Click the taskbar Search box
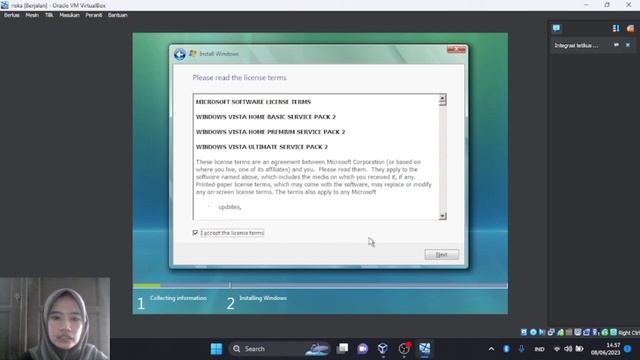The image size is (640, 360). coord(279,349)
